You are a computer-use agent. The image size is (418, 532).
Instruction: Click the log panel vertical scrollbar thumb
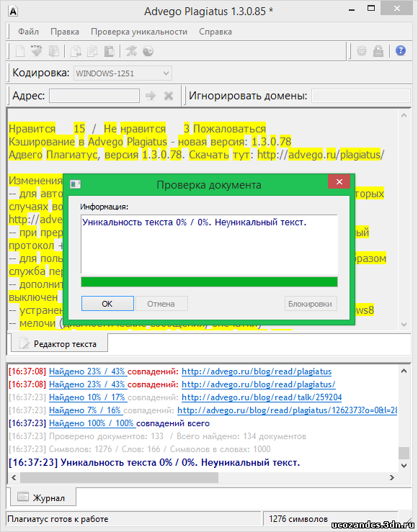(x=404, y=453)
